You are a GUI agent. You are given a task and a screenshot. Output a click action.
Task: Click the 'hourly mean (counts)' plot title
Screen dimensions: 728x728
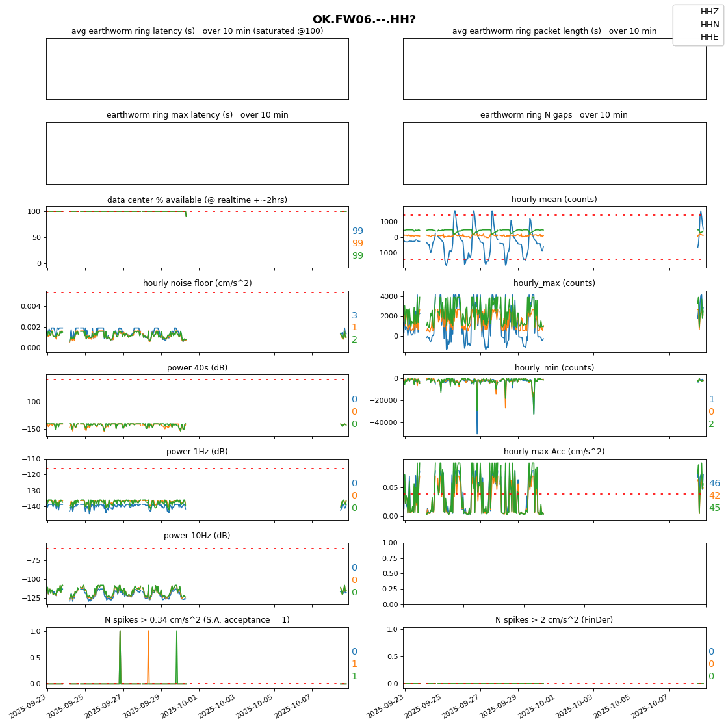click(x=554, y=200)
